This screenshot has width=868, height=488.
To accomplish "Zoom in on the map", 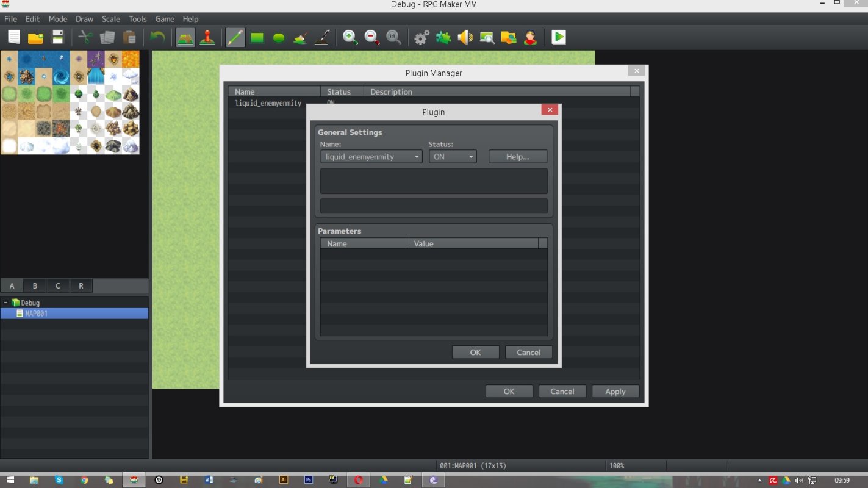I will [350, 37].
